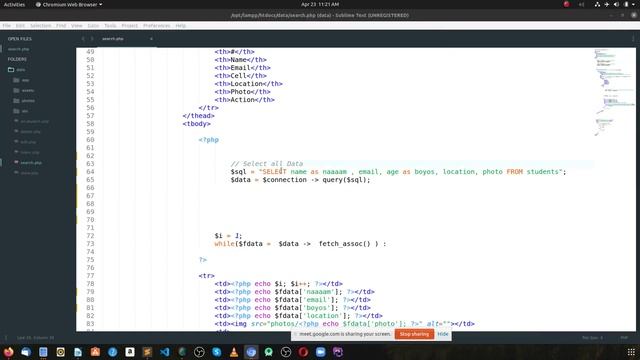
Task: Click line number 73 in gutter
Action: pos(90,244)
